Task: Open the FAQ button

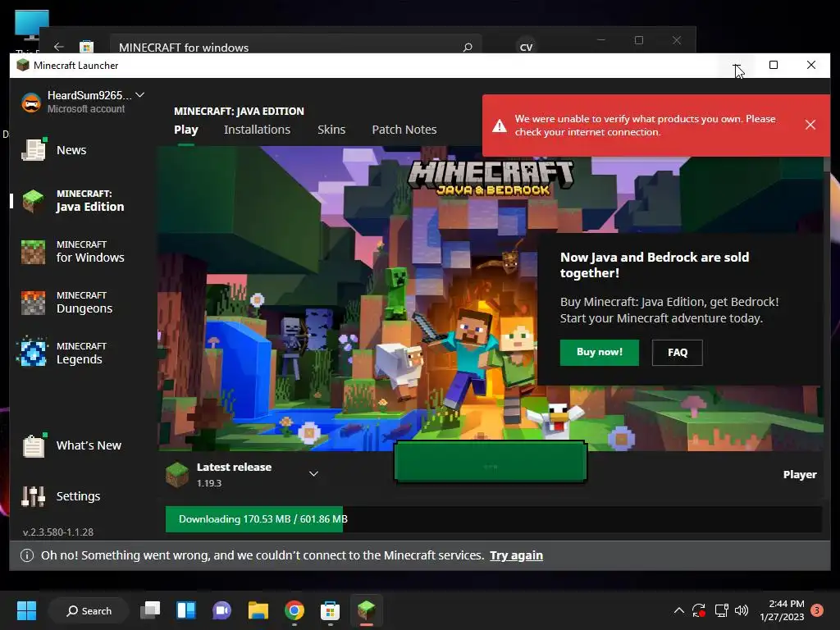Action: 677,353
